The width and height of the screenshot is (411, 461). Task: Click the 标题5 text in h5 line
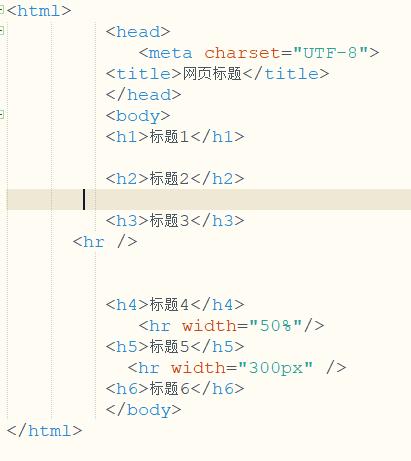169,347
